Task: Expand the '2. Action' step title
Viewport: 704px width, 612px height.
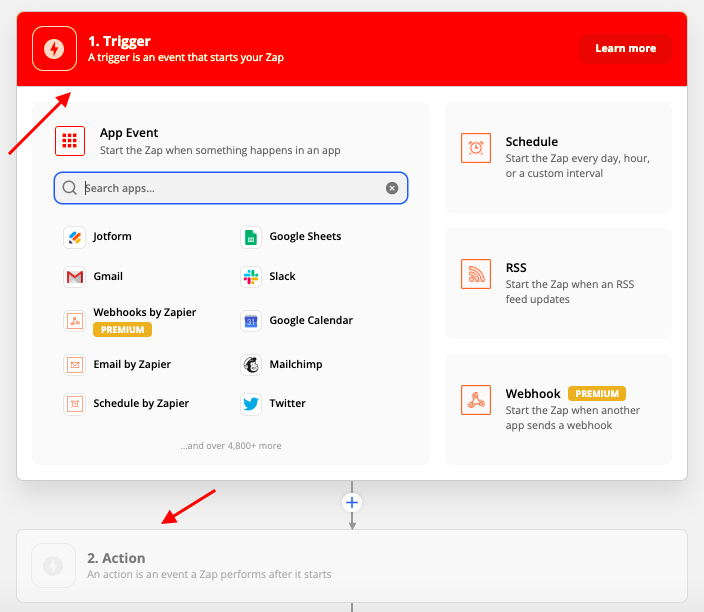Action: [116, 558]
